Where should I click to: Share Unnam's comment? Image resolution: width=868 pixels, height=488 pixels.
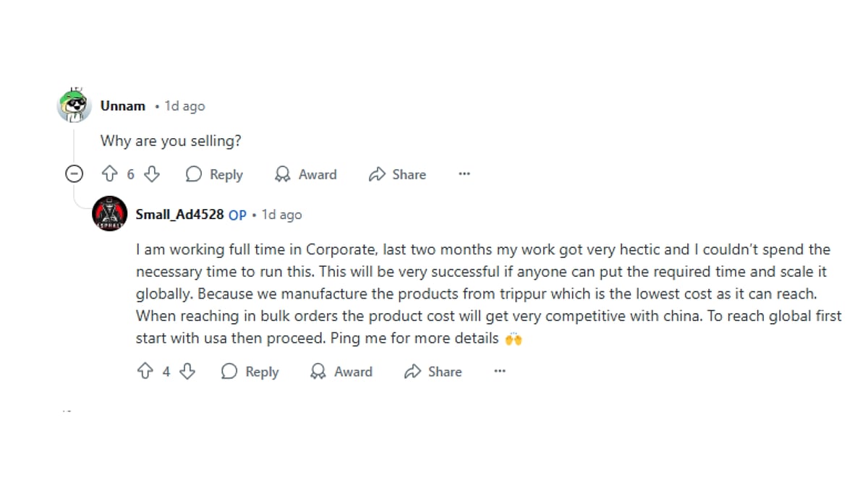coord(397,174)
